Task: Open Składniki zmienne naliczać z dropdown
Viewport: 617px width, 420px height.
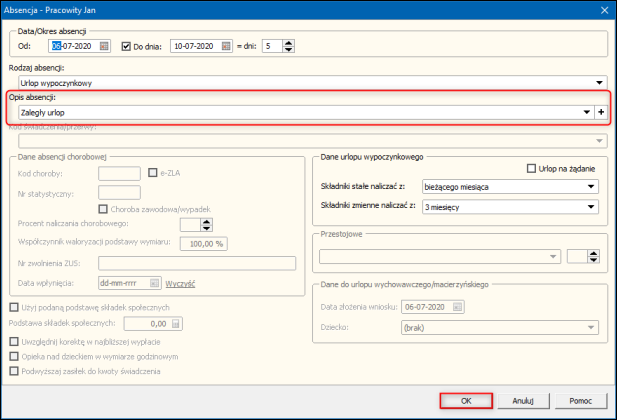Action: tap(591, 205)
